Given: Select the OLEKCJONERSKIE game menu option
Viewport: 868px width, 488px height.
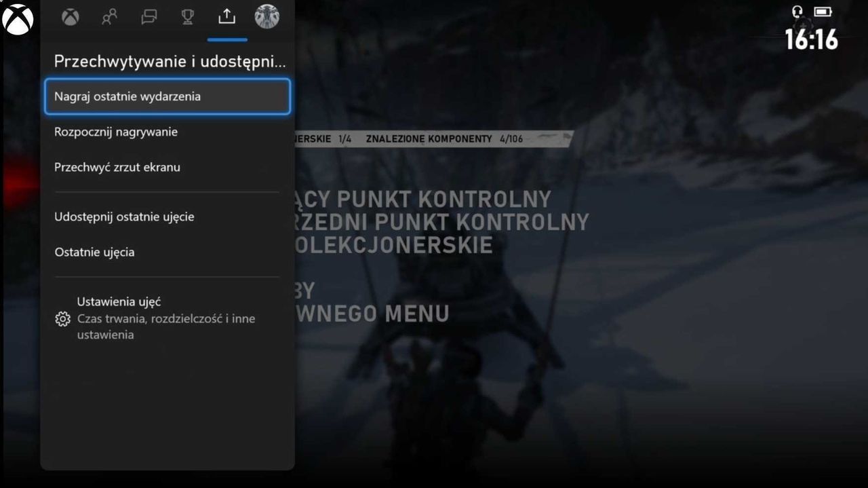Looking at the screenshot, I should pos(394,244).
